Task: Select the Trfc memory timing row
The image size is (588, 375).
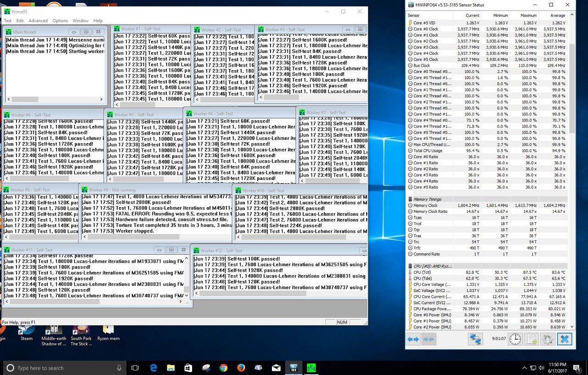Action: pos(487,248)
